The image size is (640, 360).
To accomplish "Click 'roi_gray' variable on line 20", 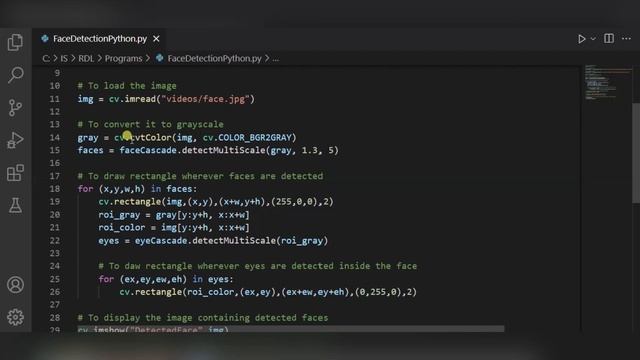I will click(119, 215).
